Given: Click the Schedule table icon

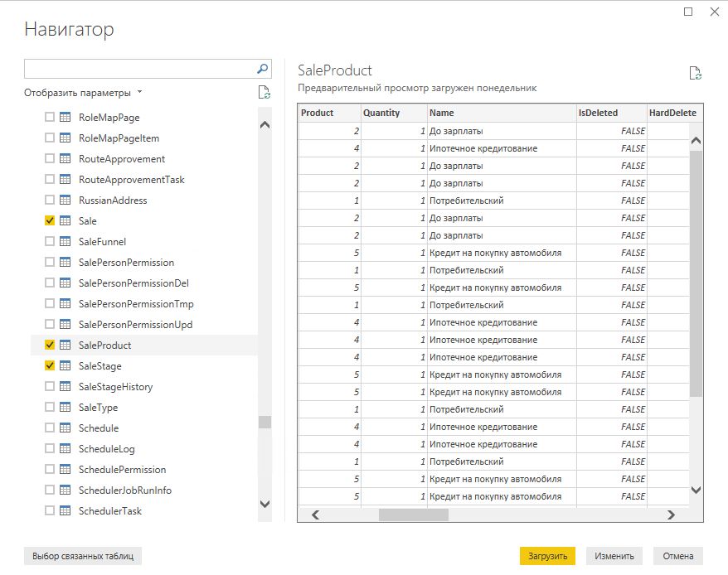Looking at the screenshot, I should coord(65,428).
